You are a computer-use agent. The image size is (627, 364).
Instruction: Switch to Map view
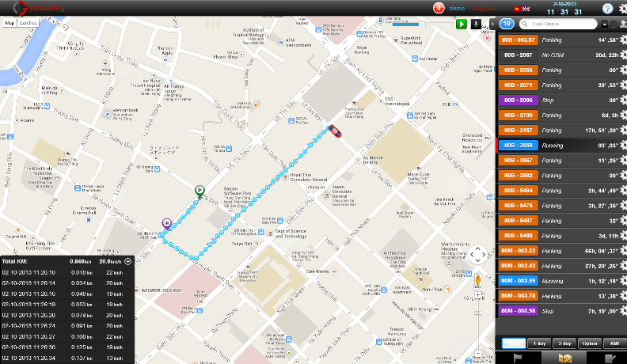(9, 23)
